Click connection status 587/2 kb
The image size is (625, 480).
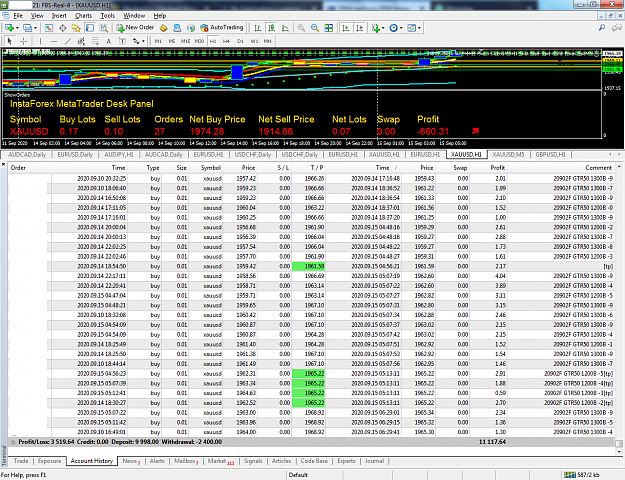click(x=583, y=475)
